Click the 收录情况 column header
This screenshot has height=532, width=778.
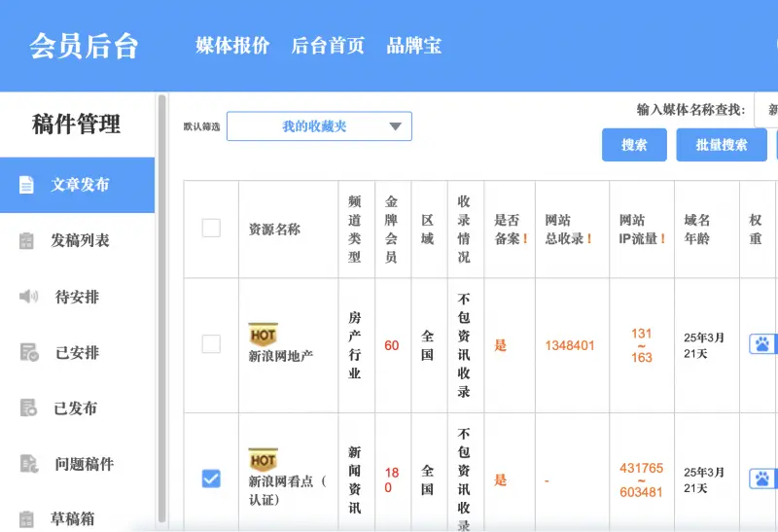point(464,230)
